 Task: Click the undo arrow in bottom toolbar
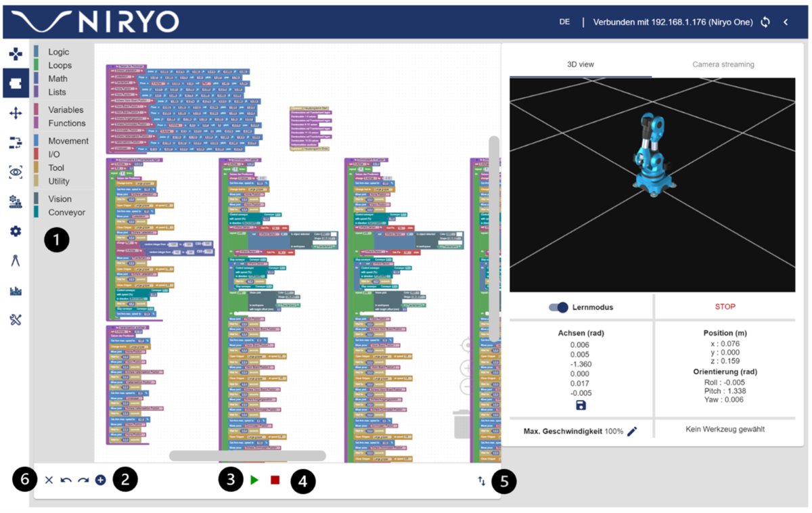click(x=66, y=480)
